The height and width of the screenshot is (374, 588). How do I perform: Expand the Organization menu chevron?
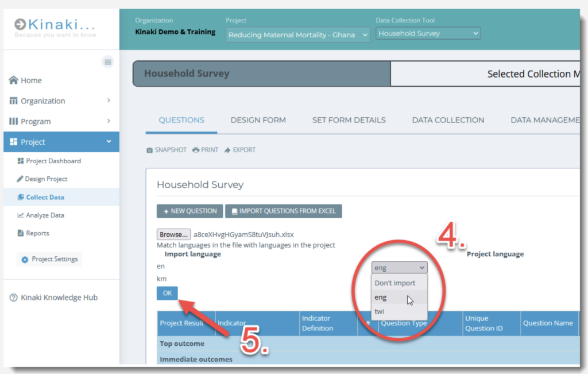[x=109, y=101]
